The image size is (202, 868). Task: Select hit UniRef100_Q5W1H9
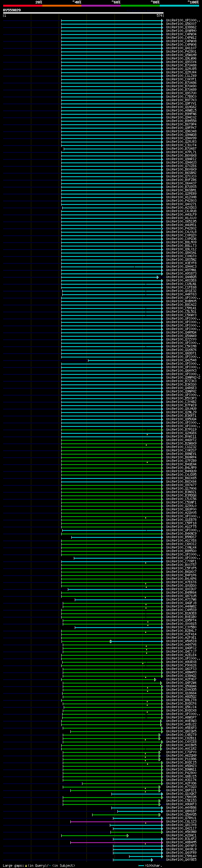point(181,55)
